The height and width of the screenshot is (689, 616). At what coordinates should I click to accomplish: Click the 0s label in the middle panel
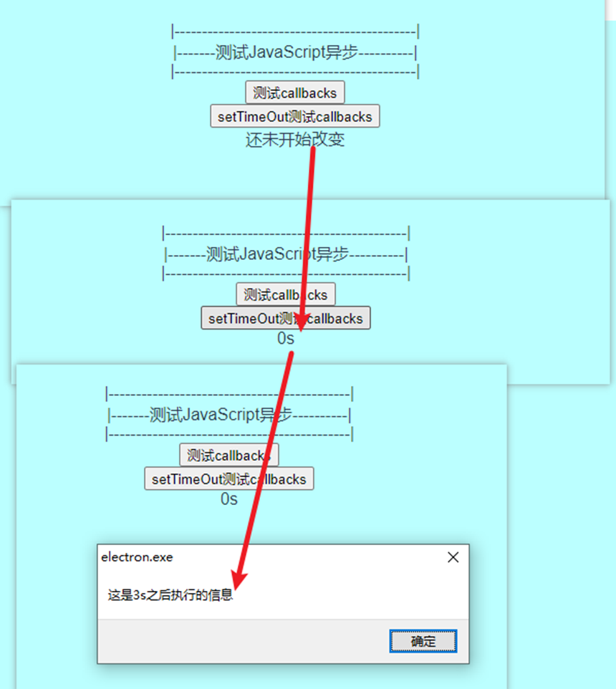285,338
